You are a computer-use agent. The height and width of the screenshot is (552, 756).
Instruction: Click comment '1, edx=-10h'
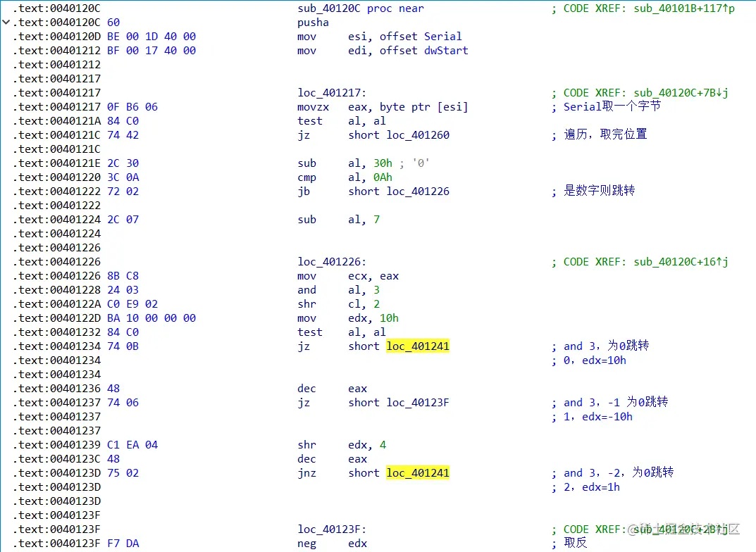(x=598, y=416)
